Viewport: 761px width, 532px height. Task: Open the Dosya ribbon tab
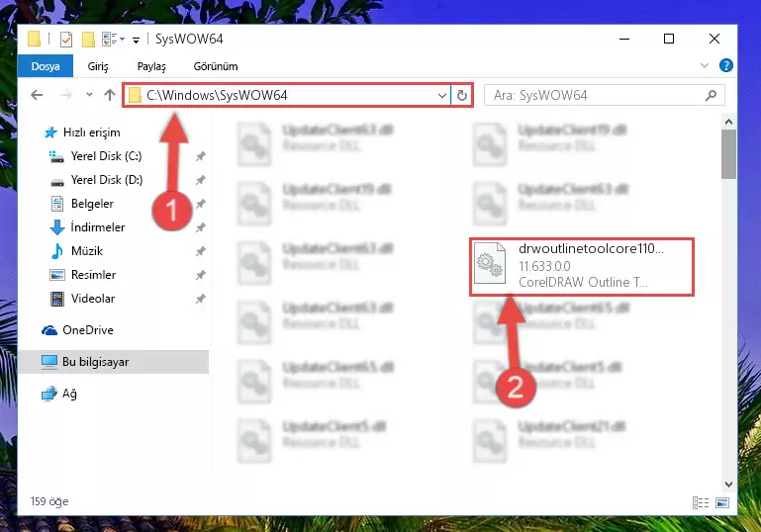[46, 66]
